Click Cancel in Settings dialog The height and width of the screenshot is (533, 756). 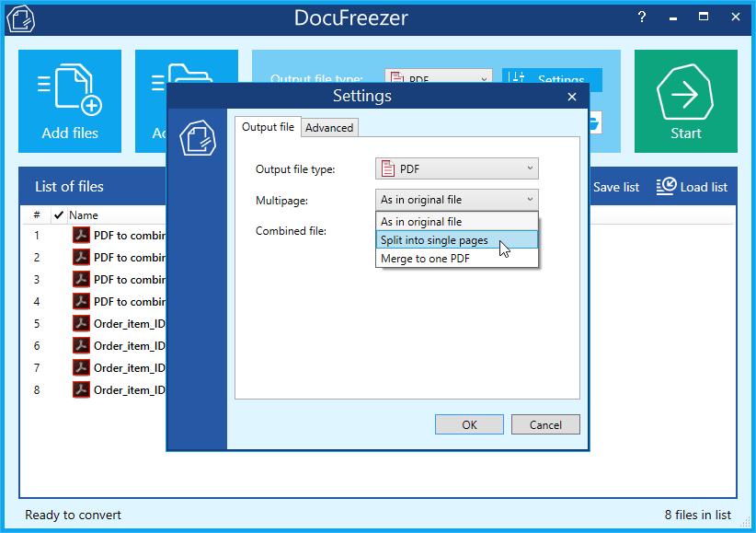point(545,424)
